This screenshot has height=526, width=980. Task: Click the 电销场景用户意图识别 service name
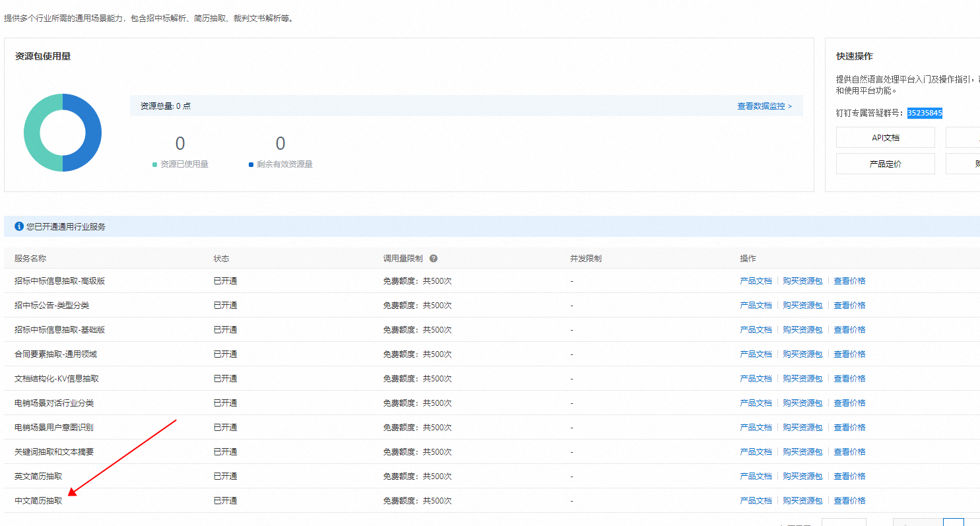[x=54, y=427]
